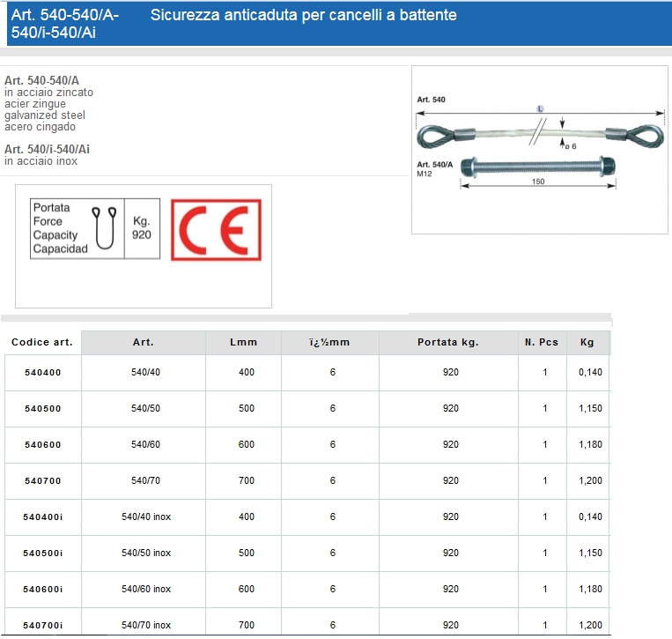Click the 'Portata kg.' column header
Viewport: 672px width, 639px height.
coord(447,342)
